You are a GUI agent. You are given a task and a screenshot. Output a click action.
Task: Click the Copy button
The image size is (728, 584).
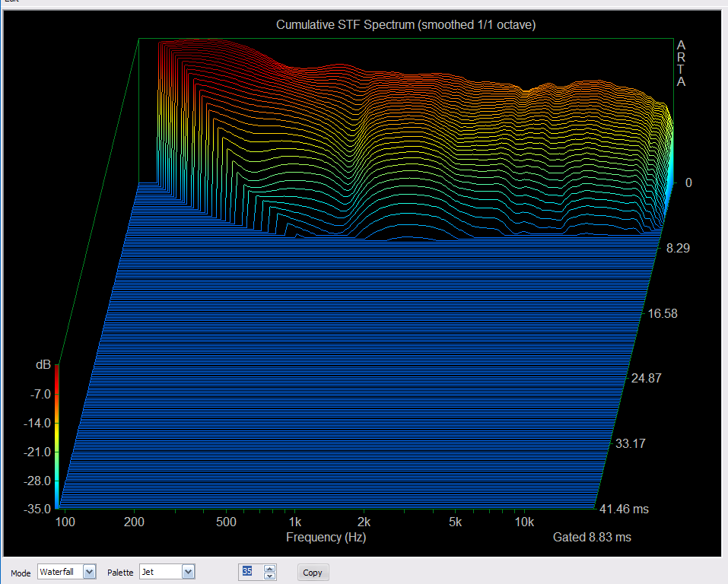click(x=313, y=573)
